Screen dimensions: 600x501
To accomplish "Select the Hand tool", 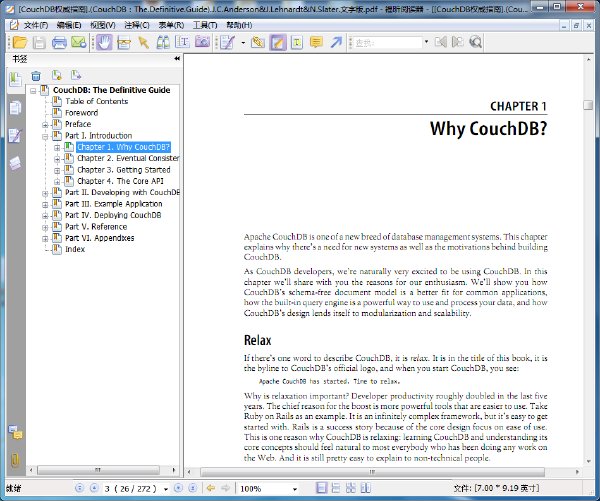I will click(x=104, y=42).
